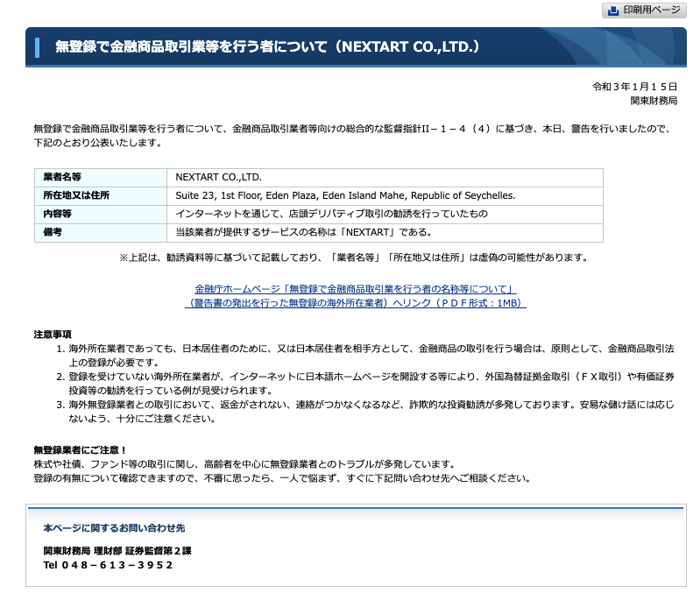Select table header 所在地又は住所

pyautogui.click(x=101, y=195)
